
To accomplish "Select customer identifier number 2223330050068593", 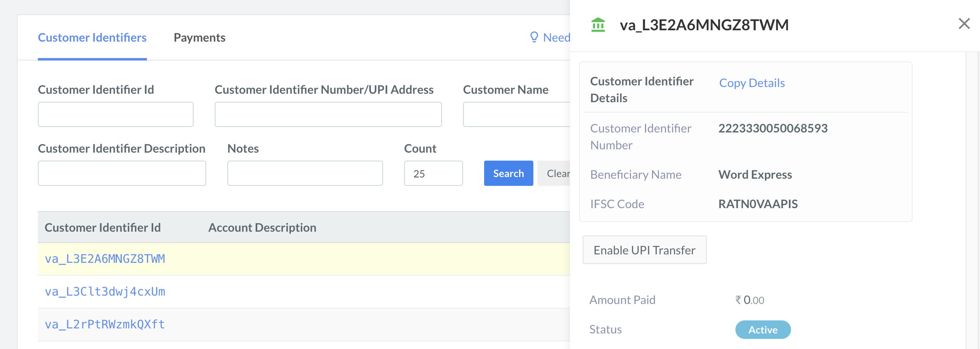I will click(773, 128).
